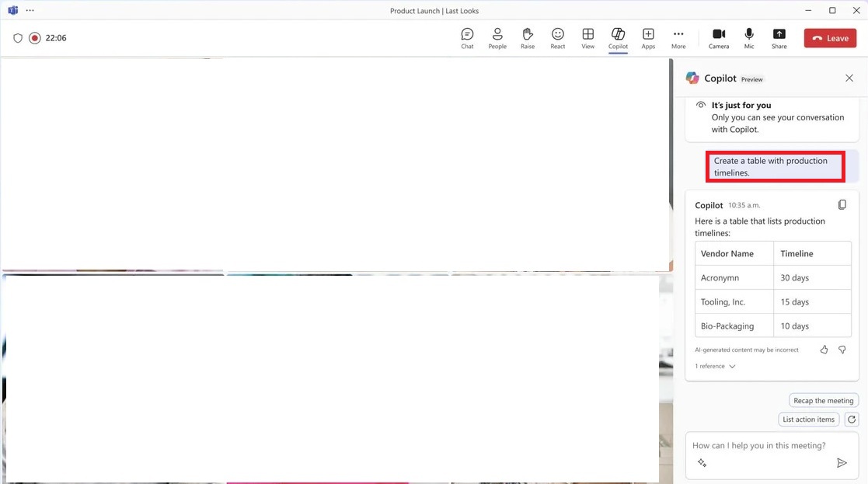Click the AI-generated content disclaimer text
868x484 pixels.
[x=746, y=350]
